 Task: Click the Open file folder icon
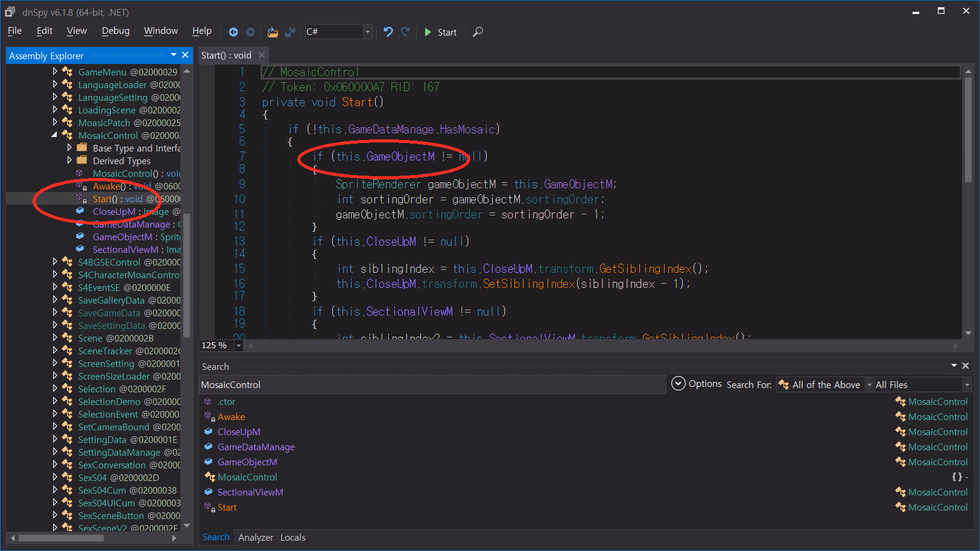(273, 32)
